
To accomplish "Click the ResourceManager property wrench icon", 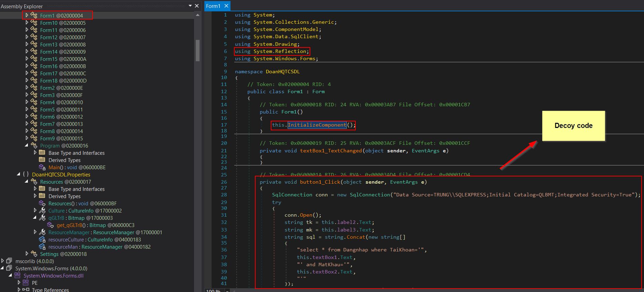I will (42, 232).
